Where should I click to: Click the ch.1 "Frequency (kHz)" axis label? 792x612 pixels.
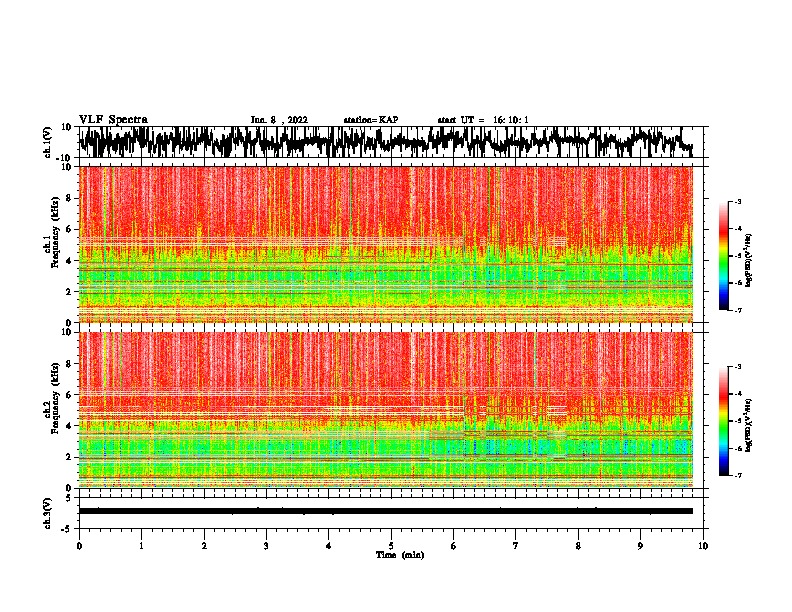55,231
